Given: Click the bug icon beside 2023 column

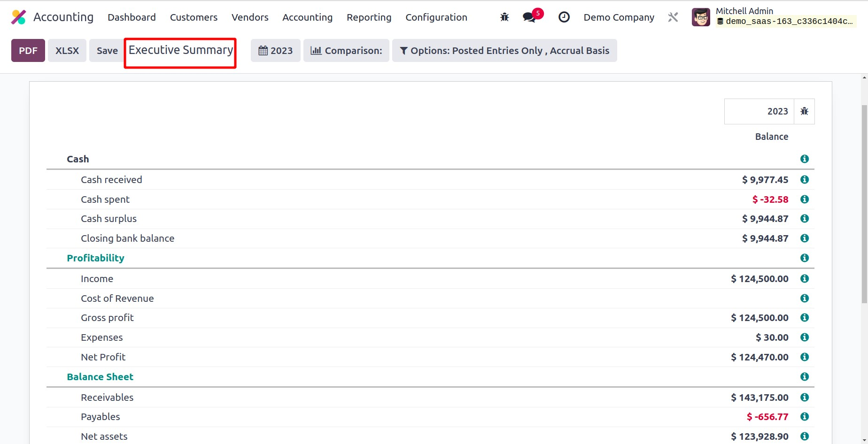Looking at the screenshot, I should [x=804, y=111].
